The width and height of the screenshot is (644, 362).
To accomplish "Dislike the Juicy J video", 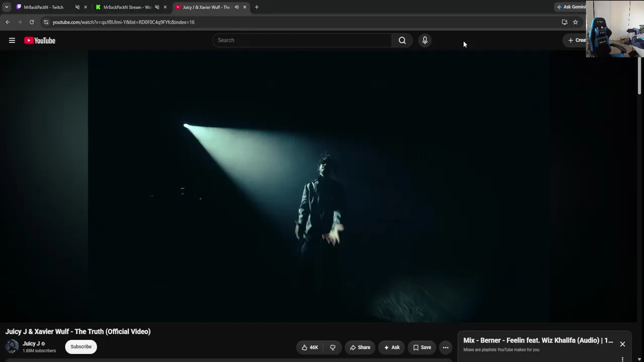I will [333, 347].
